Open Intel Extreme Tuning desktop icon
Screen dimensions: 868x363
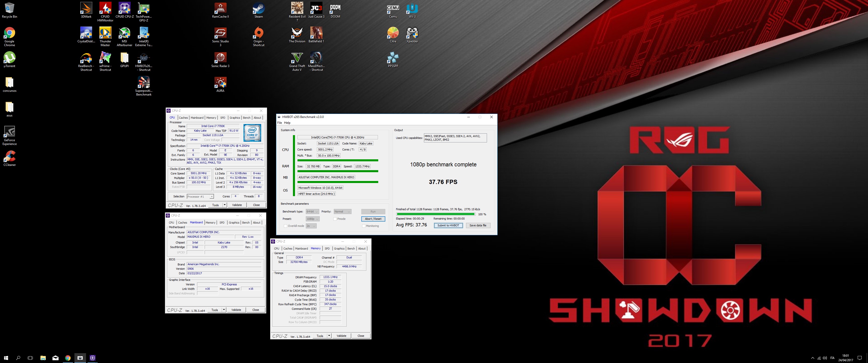pos(144,37)
